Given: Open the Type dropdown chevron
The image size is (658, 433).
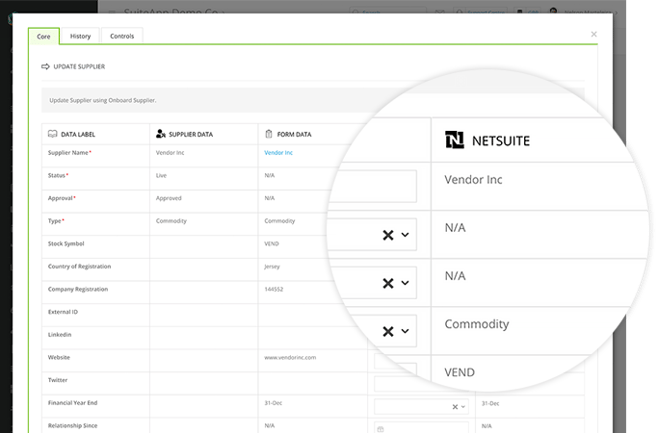Looking at the screenshot, I should click(x=405, y=331).
